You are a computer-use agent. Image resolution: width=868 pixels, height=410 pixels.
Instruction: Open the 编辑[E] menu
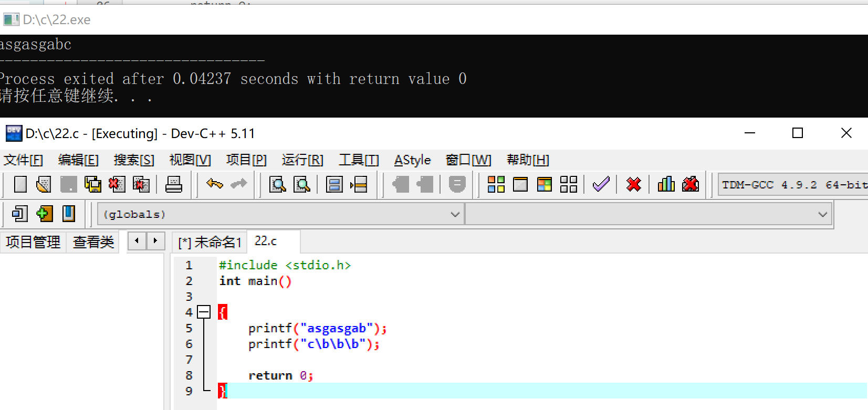[78, 160]
